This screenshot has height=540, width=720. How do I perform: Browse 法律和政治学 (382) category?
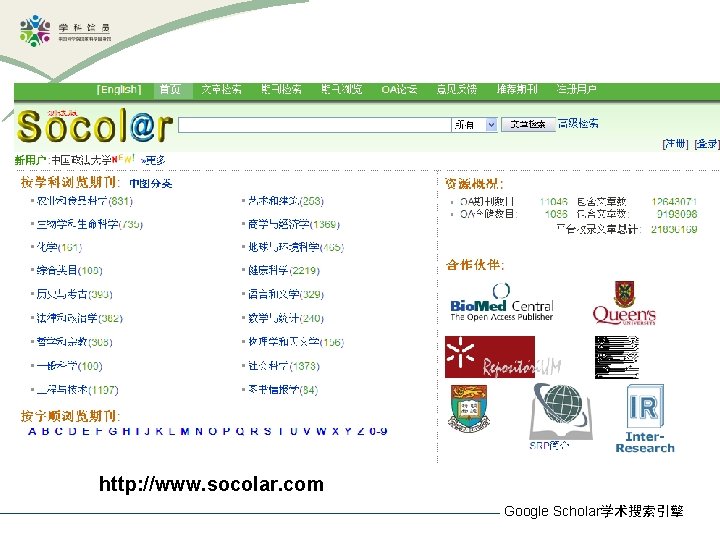(x=79, y=318)
